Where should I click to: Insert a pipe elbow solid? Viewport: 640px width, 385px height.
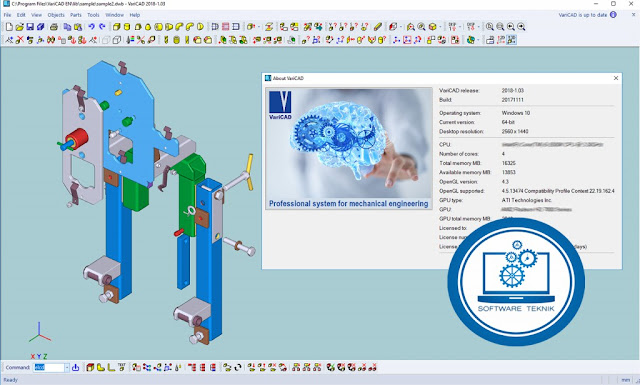[x=179, y=27]
